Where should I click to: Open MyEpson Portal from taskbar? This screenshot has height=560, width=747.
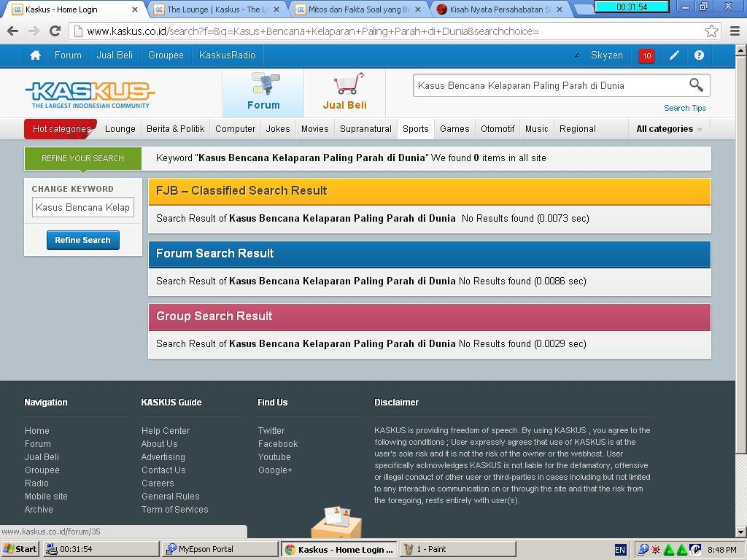(x=220, y=549)
